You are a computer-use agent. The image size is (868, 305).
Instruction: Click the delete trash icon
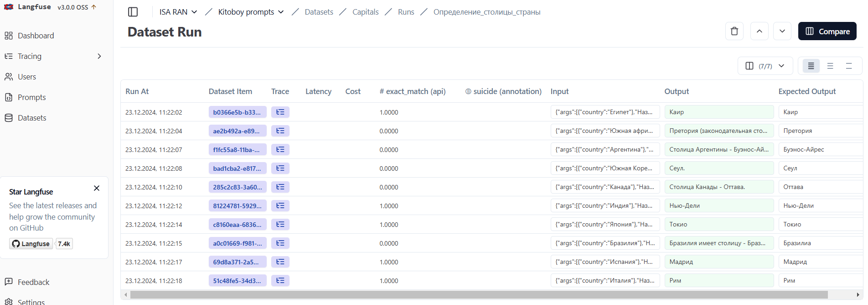click(734, 31)
